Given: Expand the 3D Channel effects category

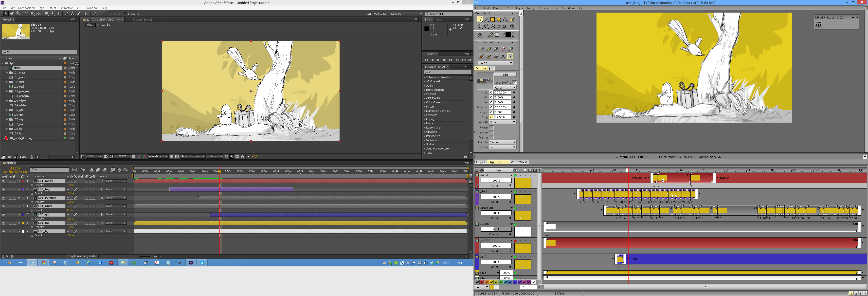Looking at the screenshot, I should pyautogui.click(x=425, y=81).
